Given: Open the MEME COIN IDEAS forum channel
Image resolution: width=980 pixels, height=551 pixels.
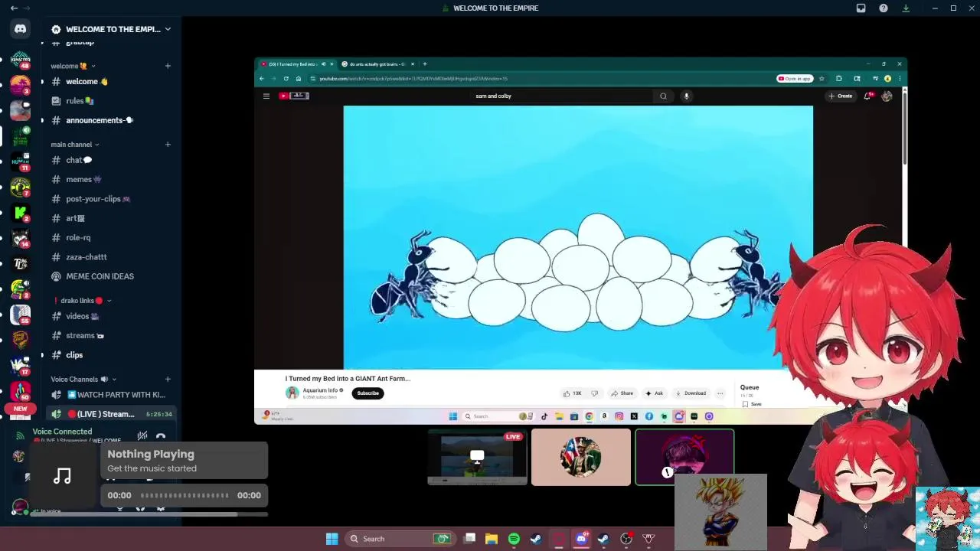Looking at the screenshot, I should pyautogui.click(x=111, y=276).
